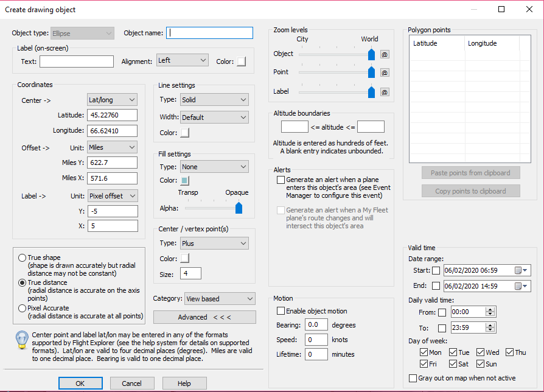Click the Bearing degrees field

[x=316, y=324]
